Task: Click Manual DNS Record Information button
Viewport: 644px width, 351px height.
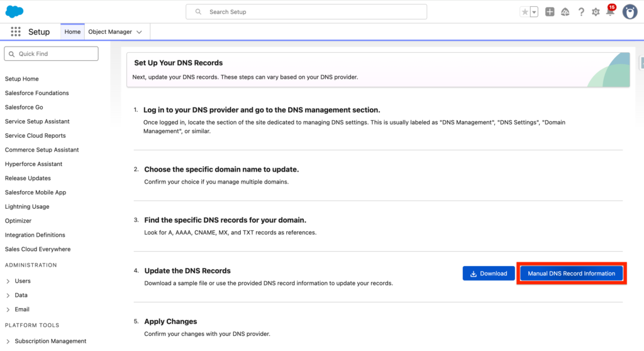Action: 571,274
